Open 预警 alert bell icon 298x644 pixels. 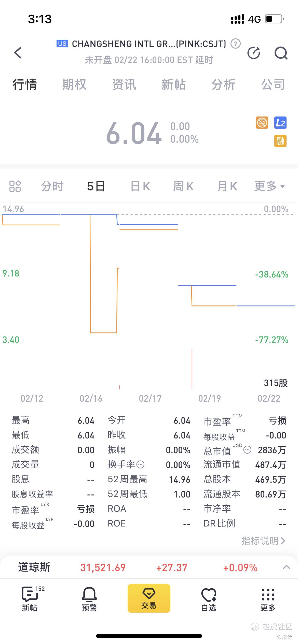point(89,599)
